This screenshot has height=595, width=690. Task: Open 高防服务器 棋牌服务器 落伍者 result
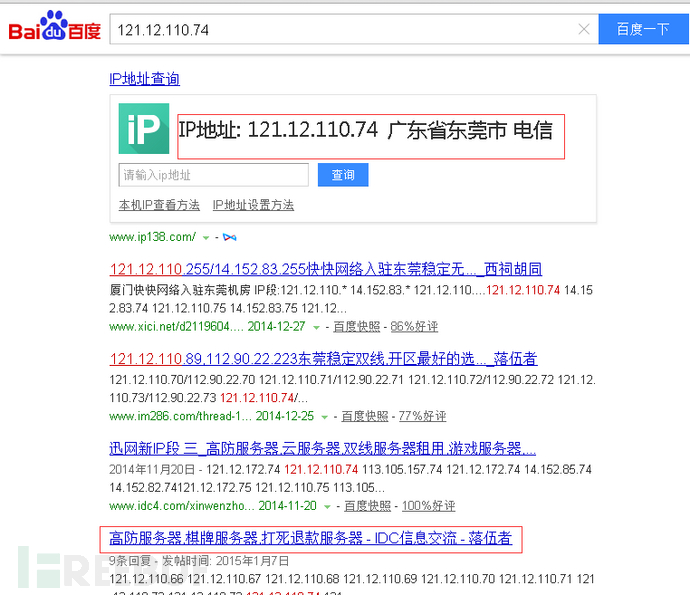point(311,538)
